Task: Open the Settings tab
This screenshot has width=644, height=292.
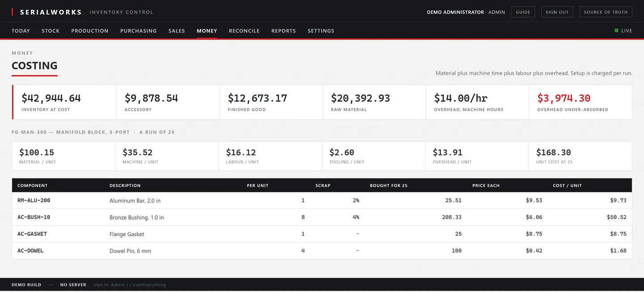Action: (321, 31)
